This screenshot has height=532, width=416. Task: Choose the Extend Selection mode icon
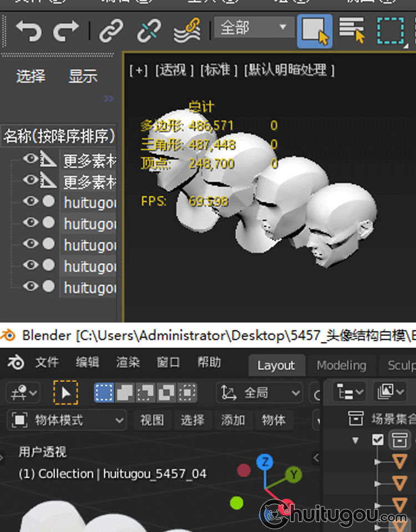click(125, 392)
